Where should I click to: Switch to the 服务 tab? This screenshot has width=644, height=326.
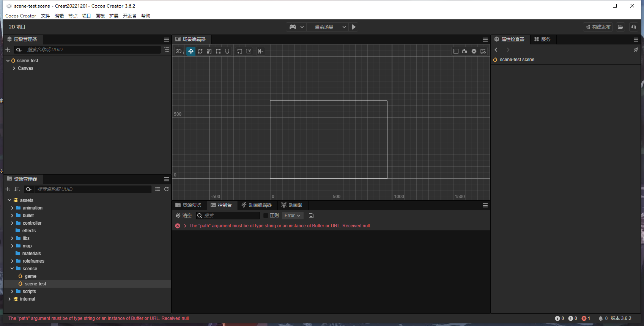coord(542,39)
